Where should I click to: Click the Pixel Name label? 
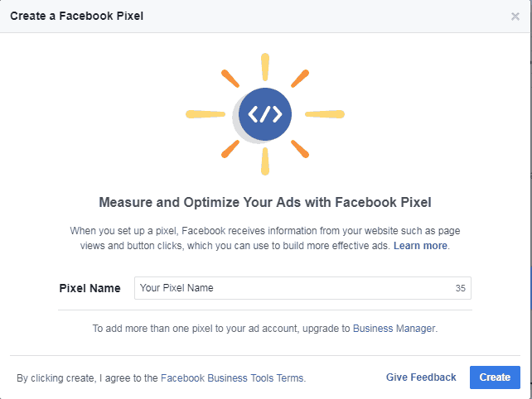pyautogui.click(x=90, y=288)
